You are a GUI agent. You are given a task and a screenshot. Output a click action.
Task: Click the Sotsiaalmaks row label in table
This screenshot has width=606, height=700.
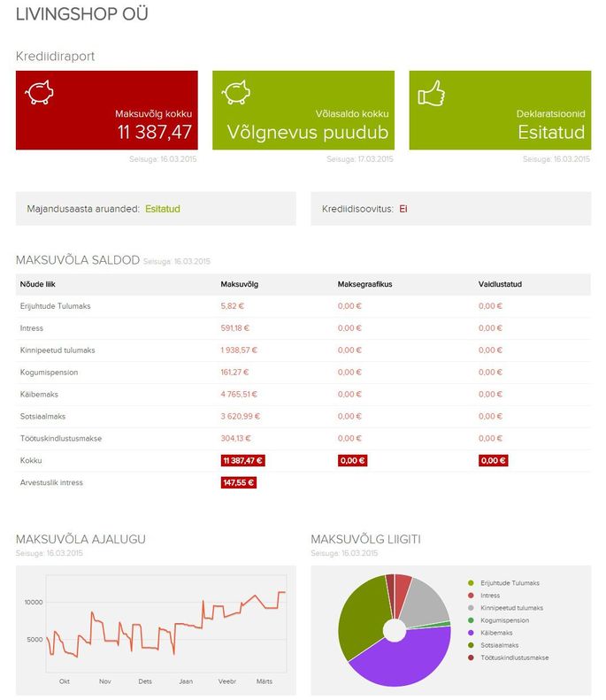click(x=42, y=417)
